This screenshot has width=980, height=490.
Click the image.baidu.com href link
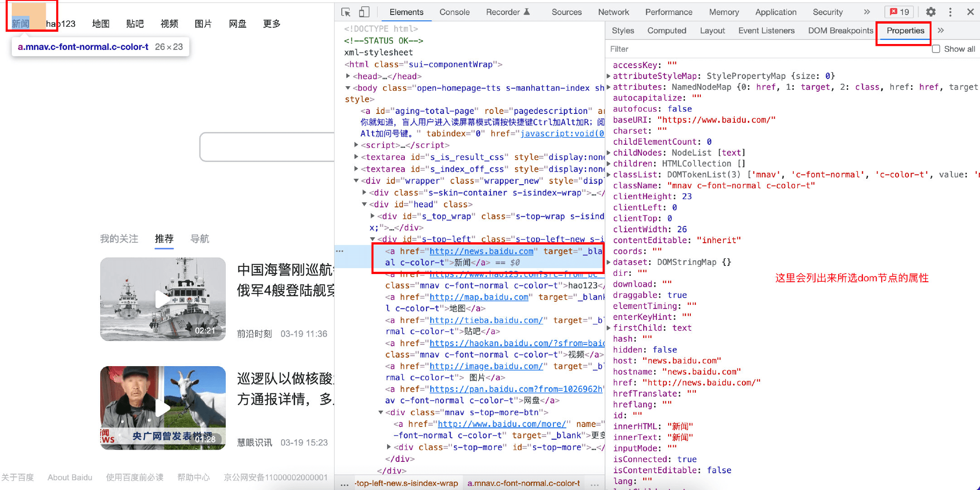[486, 366]
